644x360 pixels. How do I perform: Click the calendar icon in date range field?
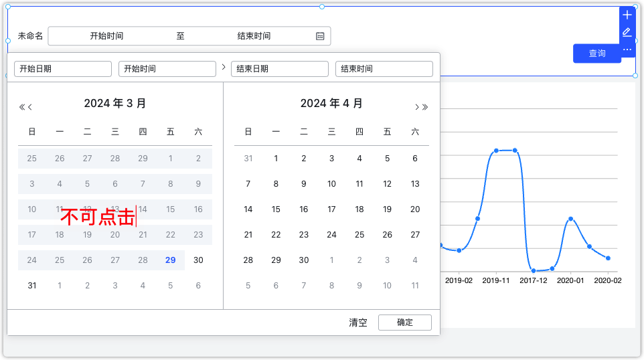coord(320,36)
